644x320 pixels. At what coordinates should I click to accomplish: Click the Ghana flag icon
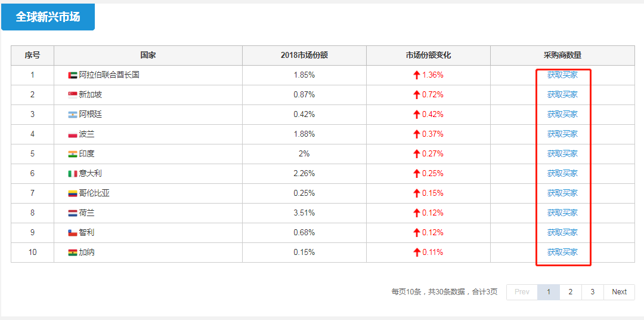(x=73, y=253)
